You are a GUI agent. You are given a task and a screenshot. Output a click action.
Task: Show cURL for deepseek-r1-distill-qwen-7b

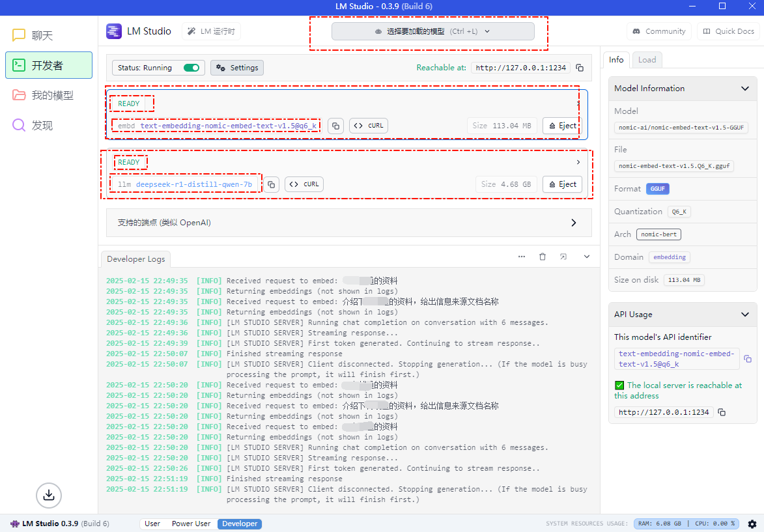tap(305, 185)
